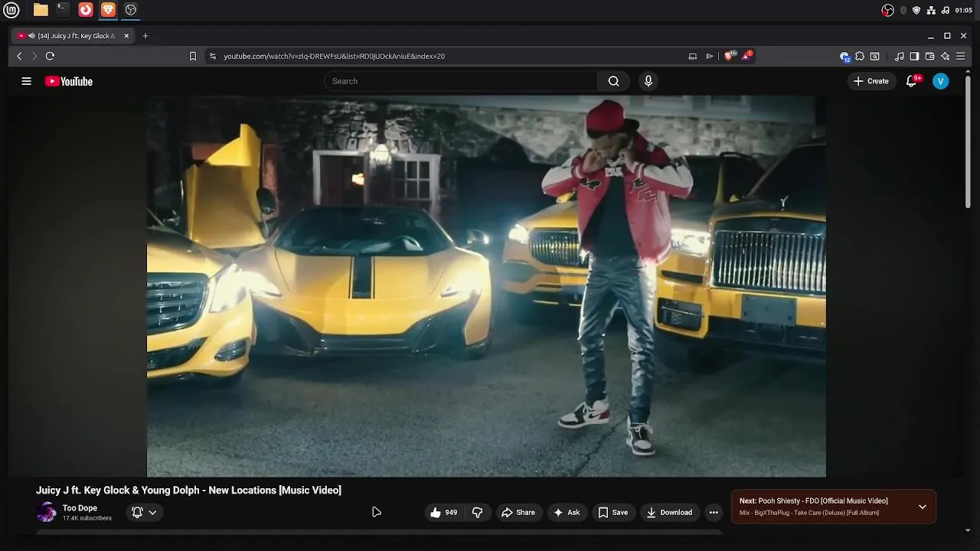
Task: Open the Files folder launcher in panel
Action: [x=41, y=10]
